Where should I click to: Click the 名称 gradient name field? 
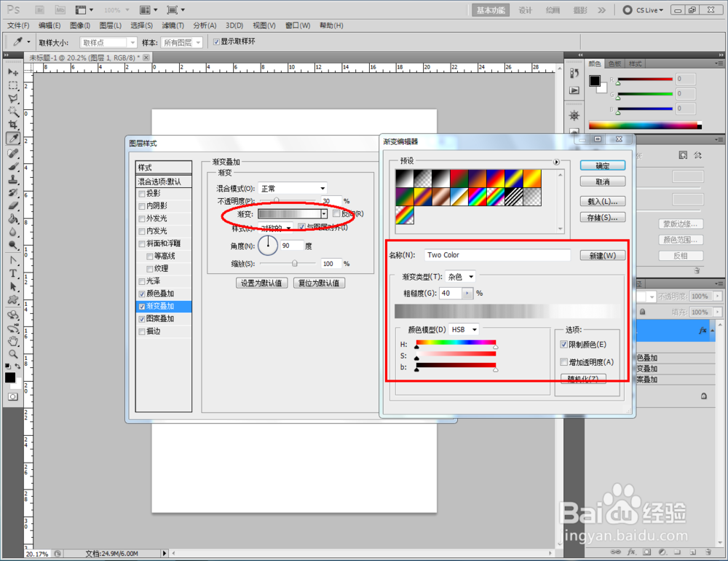[497, 255]
